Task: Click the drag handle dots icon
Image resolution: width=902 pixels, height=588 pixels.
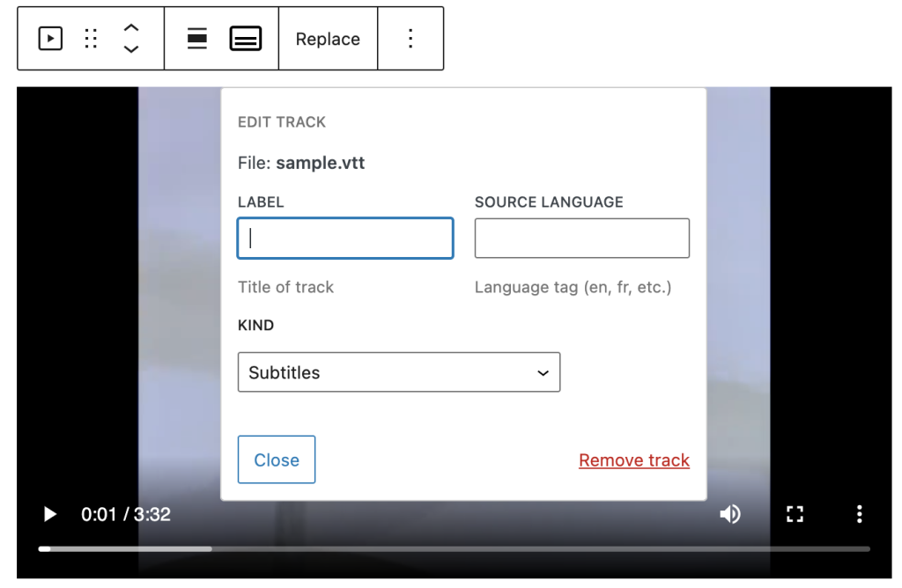Action: (91, 39)
